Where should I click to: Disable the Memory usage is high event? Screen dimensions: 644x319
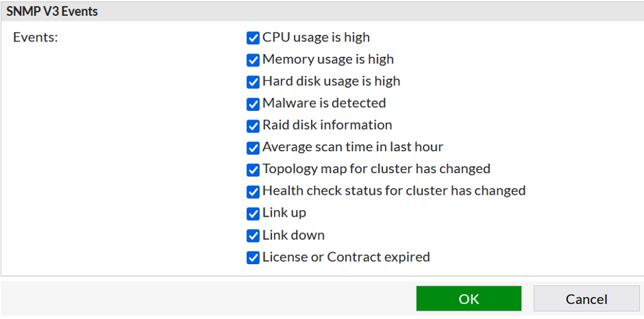click(253, 60)
